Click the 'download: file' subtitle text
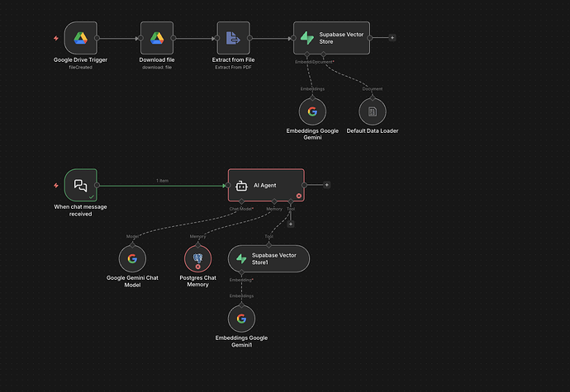 157,67
